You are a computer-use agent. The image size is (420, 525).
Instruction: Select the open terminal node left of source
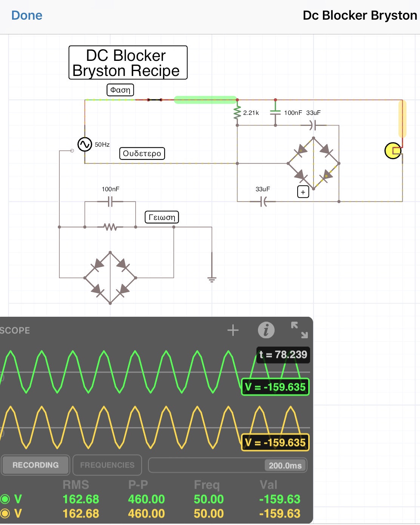(x=72, y=151)
